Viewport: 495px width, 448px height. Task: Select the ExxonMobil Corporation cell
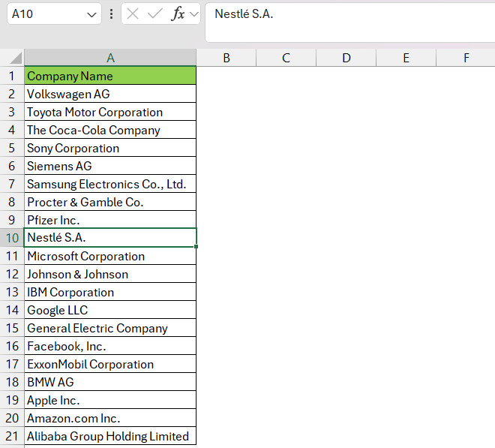(110, 364)
